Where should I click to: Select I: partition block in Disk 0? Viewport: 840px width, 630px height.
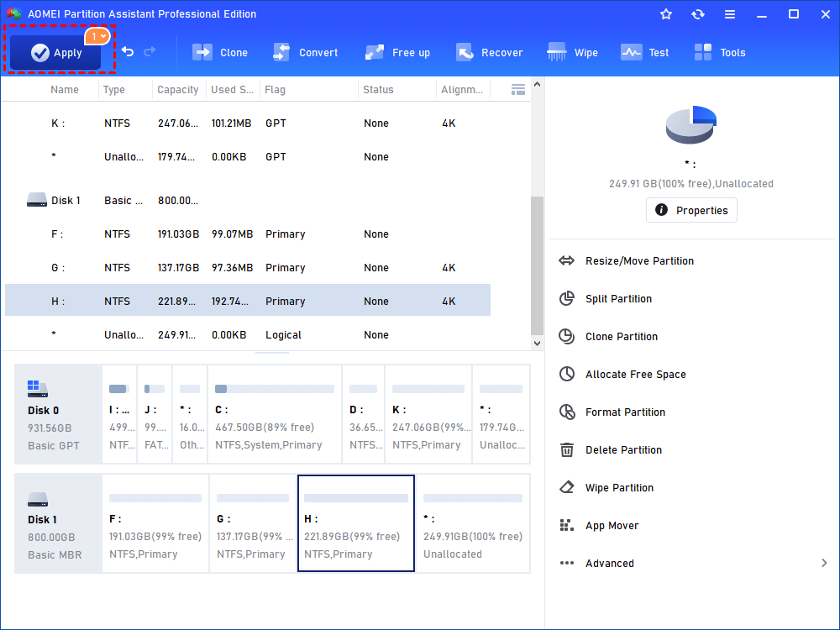pyautogui.click(x=119, y=414)
